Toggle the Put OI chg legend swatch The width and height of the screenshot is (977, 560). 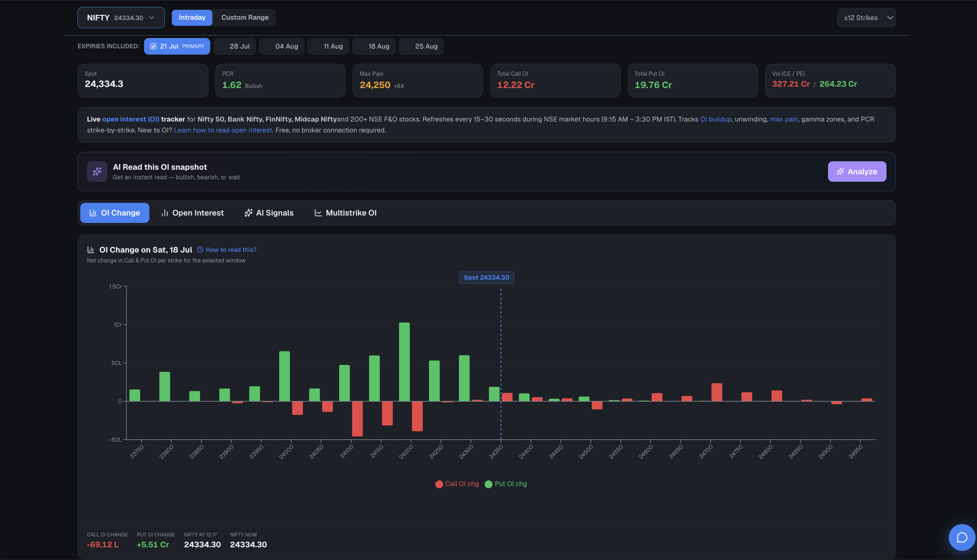[x=488, y=484]
